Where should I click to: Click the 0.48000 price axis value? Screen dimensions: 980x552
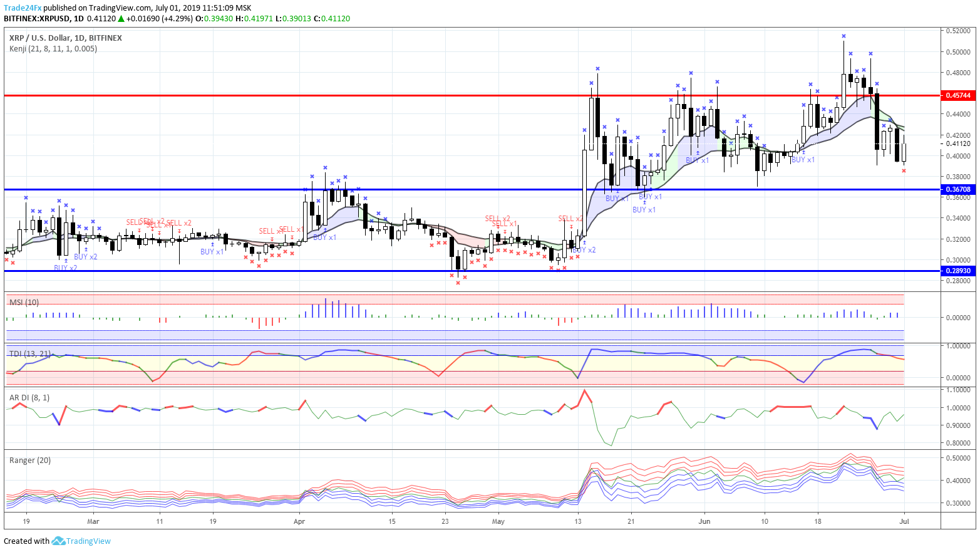coord(958,73)
